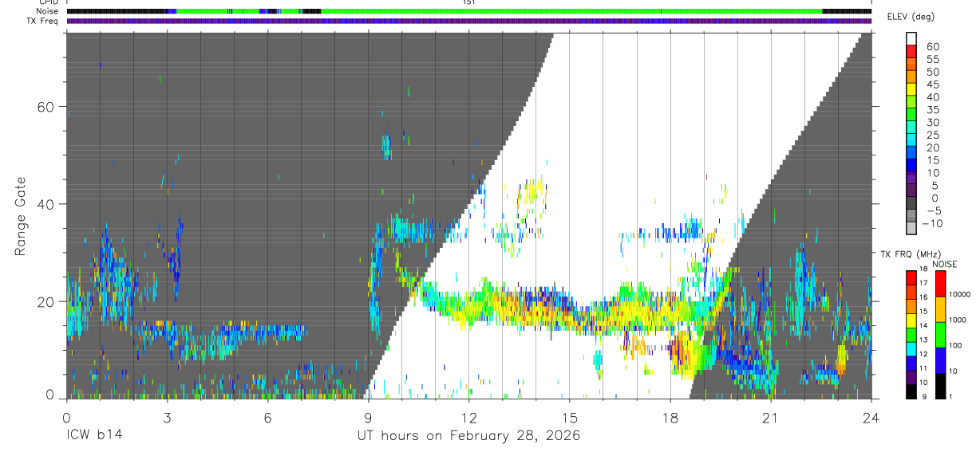Select the 'NOISE' legend title
980x452 pixels.
[x=944, y=264]
